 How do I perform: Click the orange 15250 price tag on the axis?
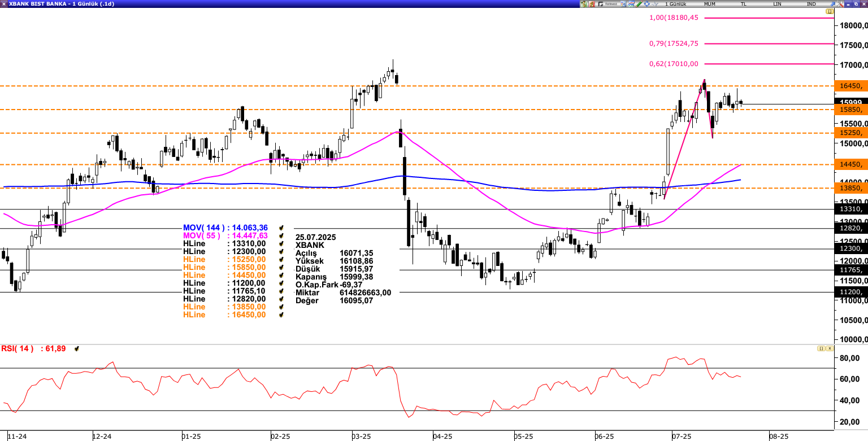pos(851,133)
